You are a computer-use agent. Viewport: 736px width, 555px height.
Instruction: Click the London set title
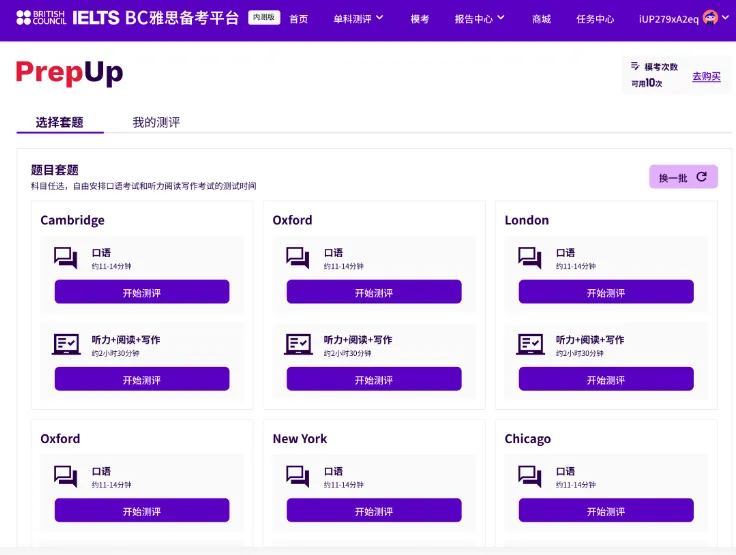(527, 220)
